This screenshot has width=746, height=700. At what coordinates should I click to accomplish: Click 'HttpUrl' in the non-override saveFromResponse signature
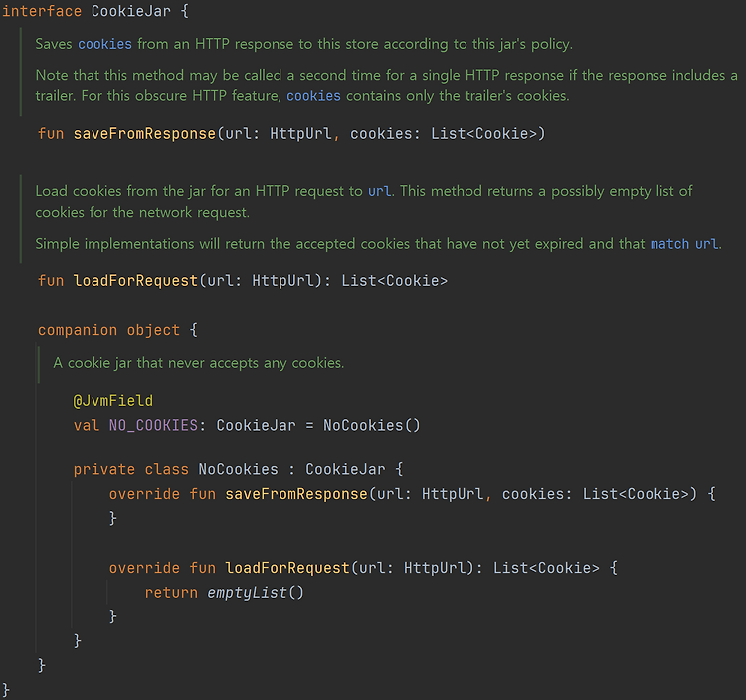tap(300, 134)
